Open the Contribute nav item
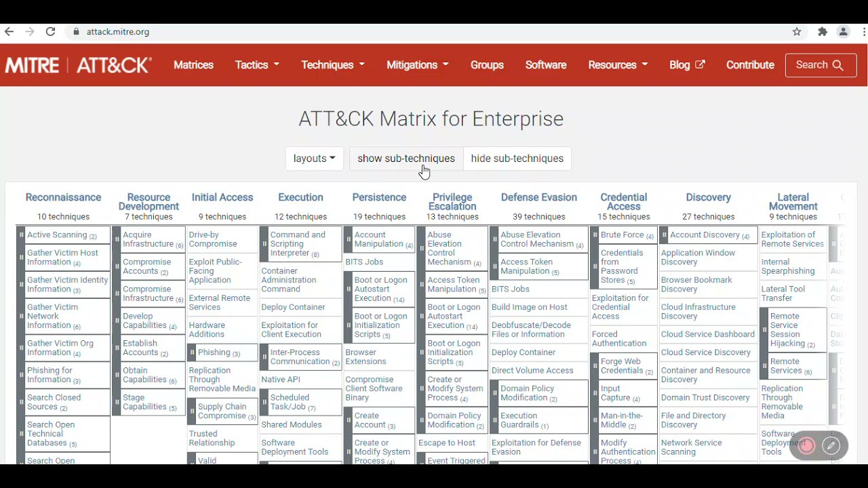868x488 pixels. 750,65
